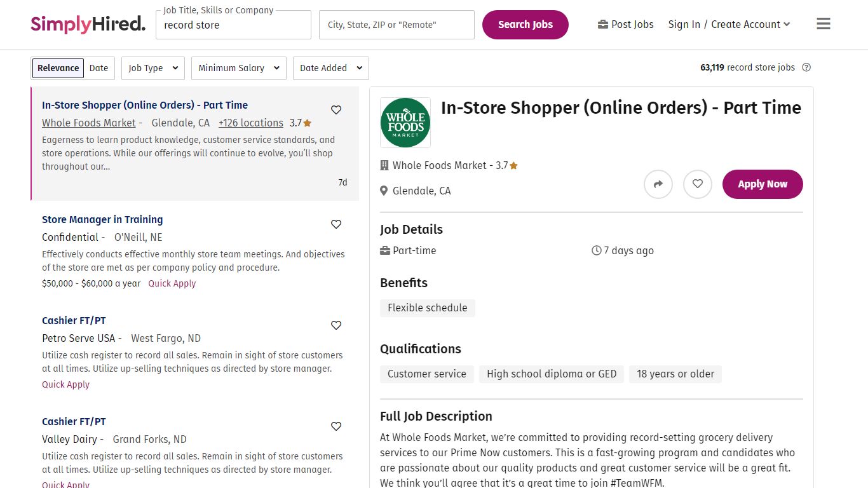This screenshot has height=488, width=868.
Task: Save the Store Manager in Training job
Action: (x=336, y=224)
